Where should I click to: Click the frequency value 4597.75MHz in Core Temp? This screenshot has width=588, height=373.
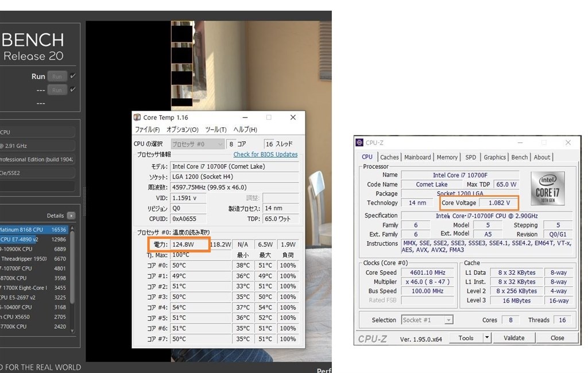234,187
